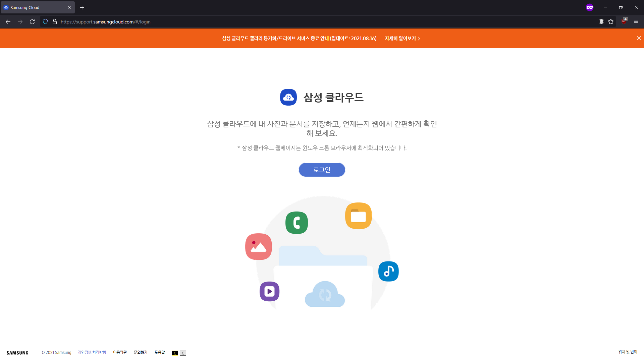
Task: Click the blue music note icon
Action: [388, 271]
